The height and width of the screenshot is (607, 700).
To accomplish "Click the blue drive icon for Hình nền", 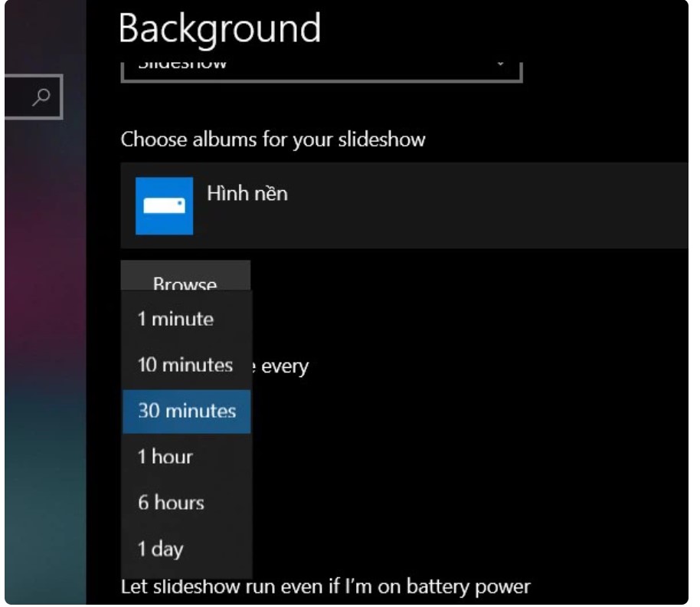I will 164,205.
